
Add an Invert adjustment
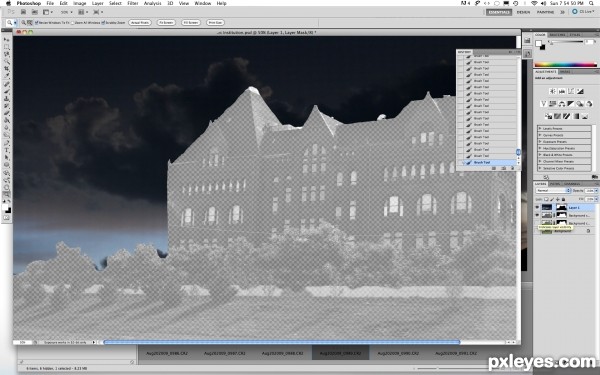coord(548,116)
